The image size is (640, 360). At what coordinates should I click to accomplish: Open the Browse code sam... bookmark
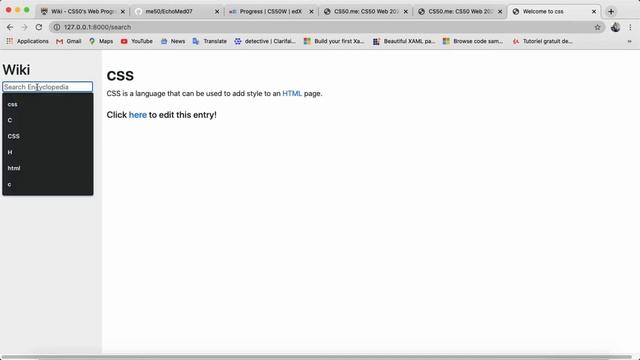473,41
